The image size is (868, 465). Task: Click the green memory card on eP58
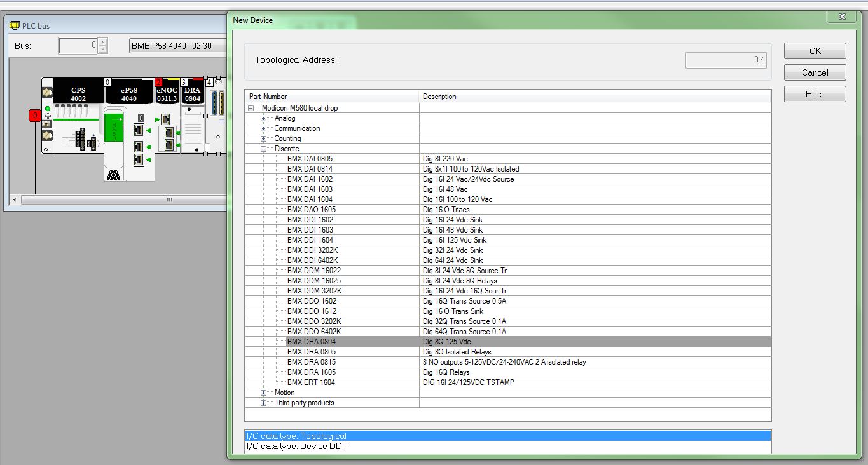click(114, 127)
